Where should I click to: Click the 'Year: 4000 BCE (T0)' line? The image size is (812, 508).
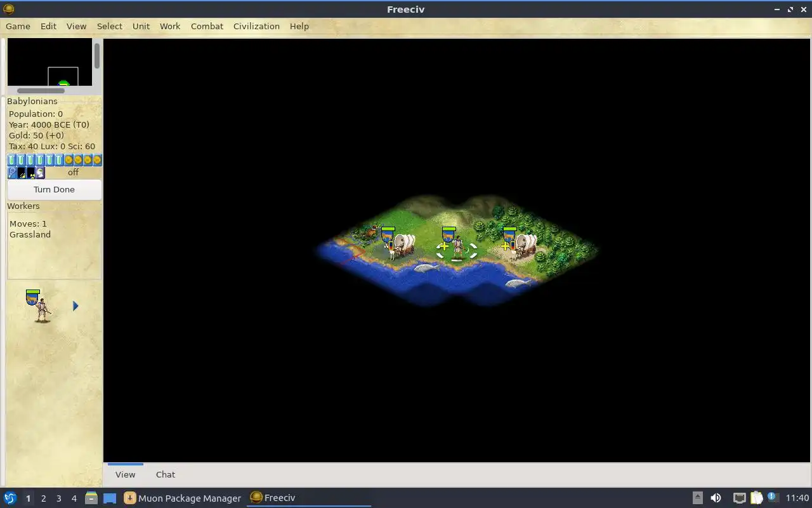coord(49,124)
